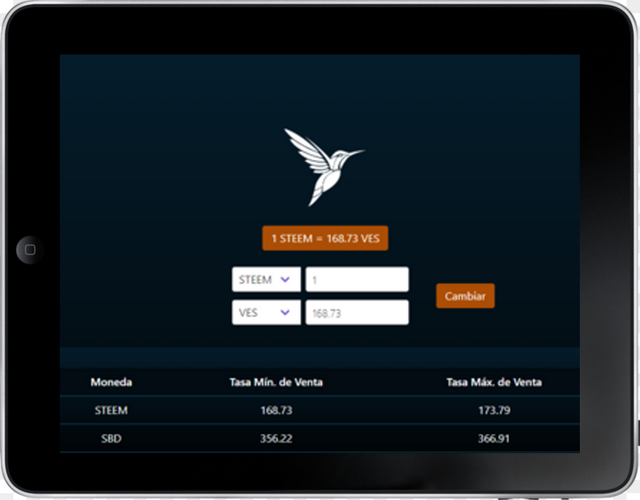Tap the iPad home button
Viewport: 640px width, 500px height.
click(x=30, y=250)
